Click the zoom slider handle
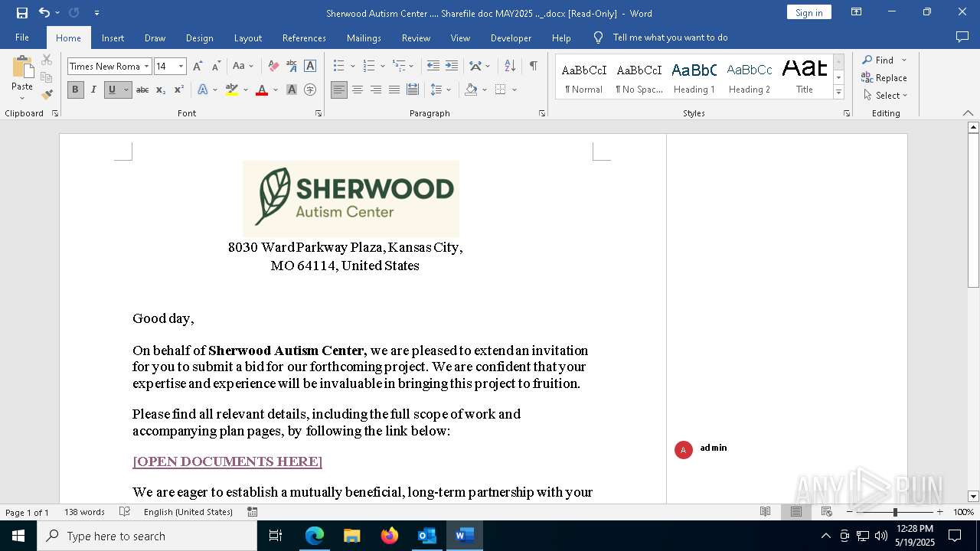Screen dimensions: 980x551 pyautogui.click(x=895, y=512)
